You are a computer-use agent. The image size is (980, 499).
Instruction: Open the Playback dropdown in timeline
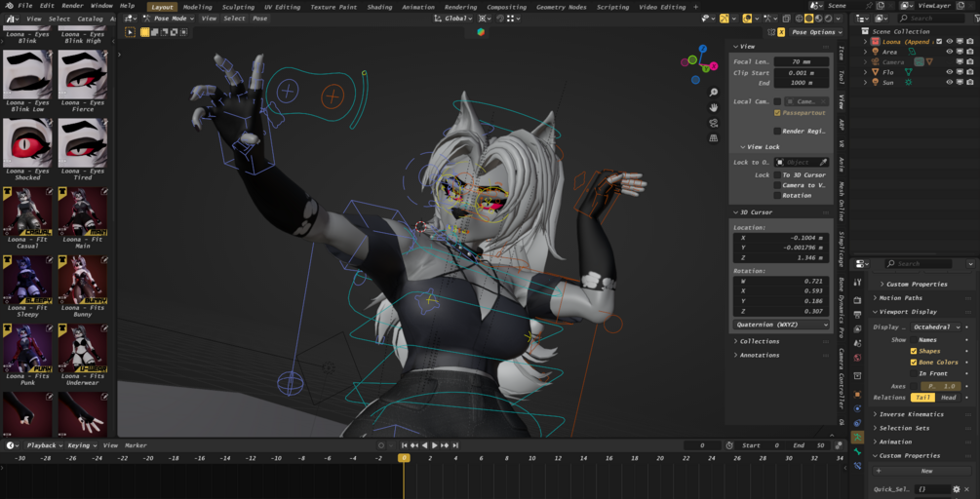[x=44, y=445]
